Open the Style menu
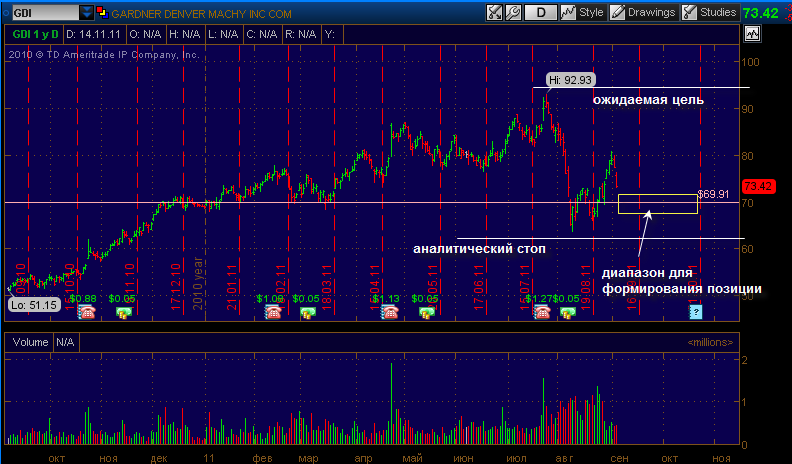Viewport: 792px width, 464px height. 582,13
